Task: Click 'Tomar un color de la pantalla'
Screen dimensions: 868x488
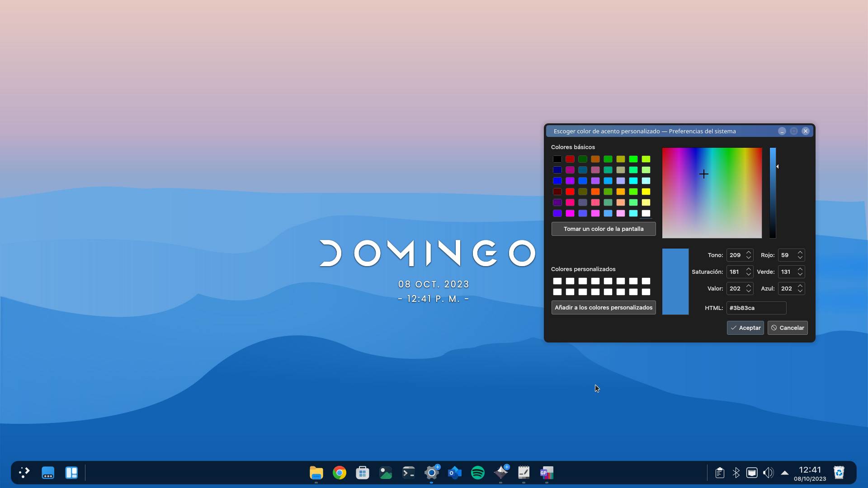Action: tap(603, 229)
